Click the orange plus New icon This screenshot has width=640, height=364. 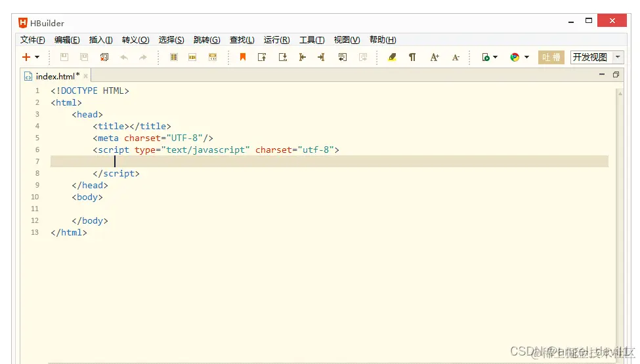[x=26, y=57]
